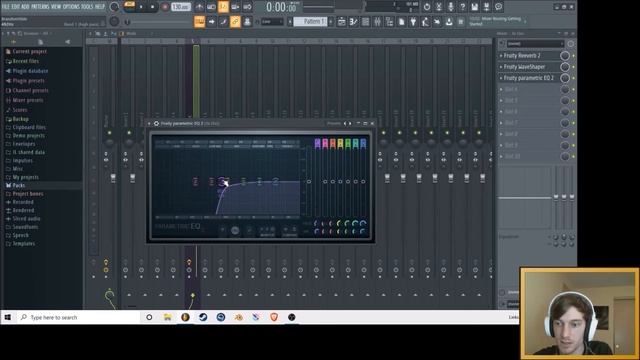Screen dimensions: 640x360
Task: Click the 130 tempo field
Action: [181, 7]
